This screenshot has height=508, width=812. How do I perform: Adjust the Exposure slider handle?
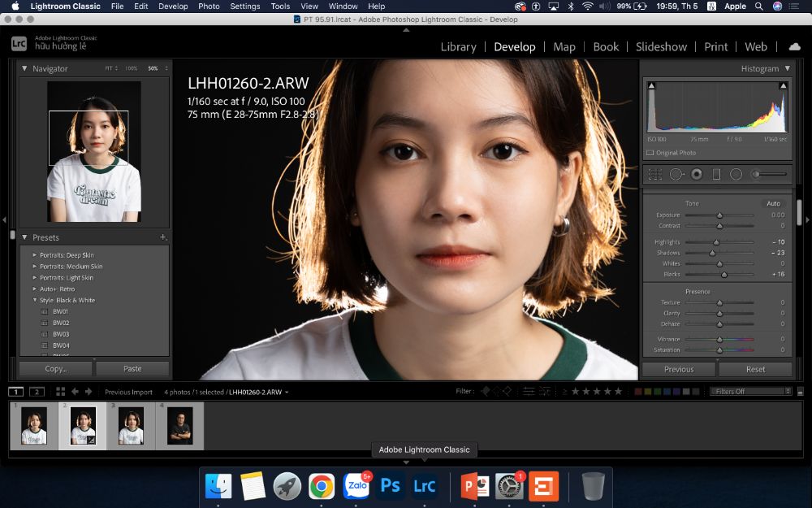(719, 215)
